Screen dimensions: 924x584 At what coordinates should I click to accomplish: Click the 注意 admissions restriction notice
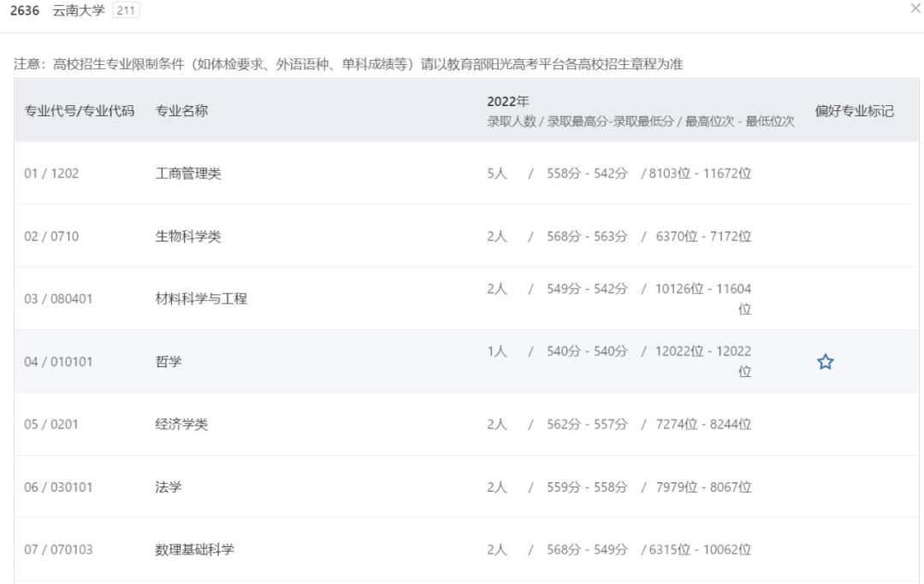(348, 63)
